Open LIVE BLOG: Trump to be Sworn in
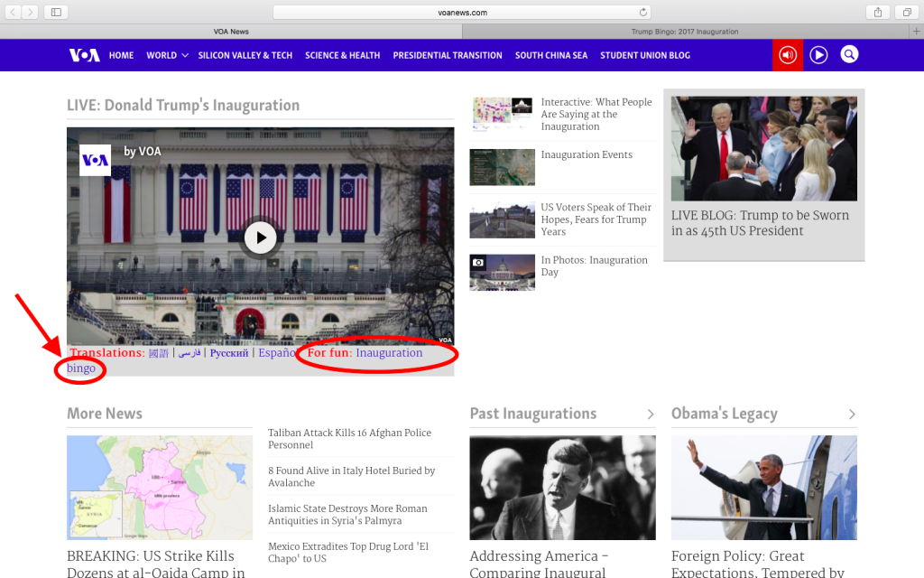 (760, 223)
